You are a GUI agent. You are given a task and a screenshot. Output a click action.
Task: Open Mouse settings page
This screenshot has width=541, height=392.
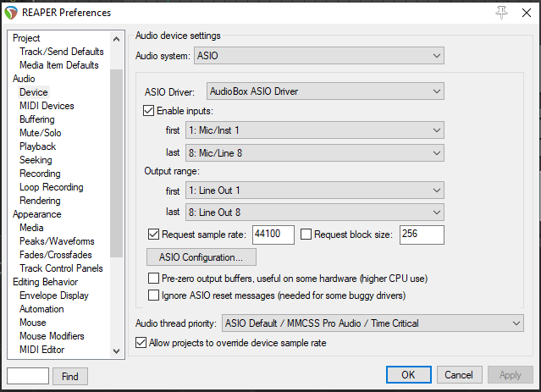click(33, 323)
